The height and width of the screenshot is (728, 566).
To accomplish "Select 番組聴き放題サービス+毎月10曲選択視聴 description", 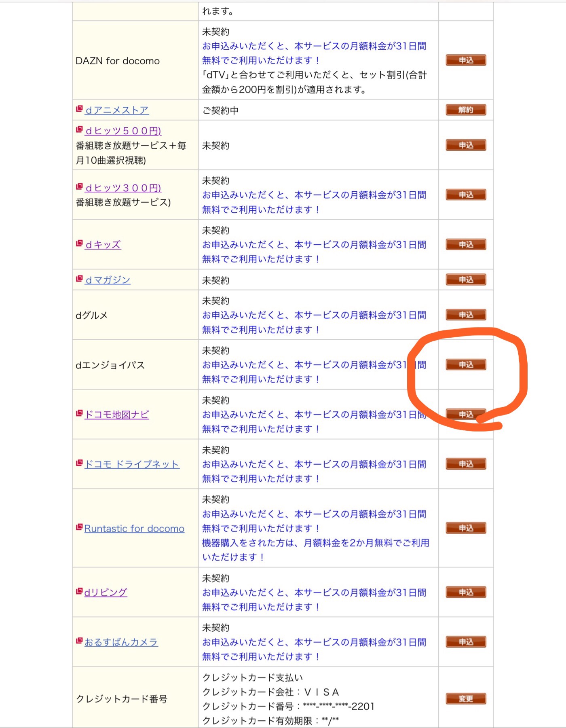I will pos(131,153).
